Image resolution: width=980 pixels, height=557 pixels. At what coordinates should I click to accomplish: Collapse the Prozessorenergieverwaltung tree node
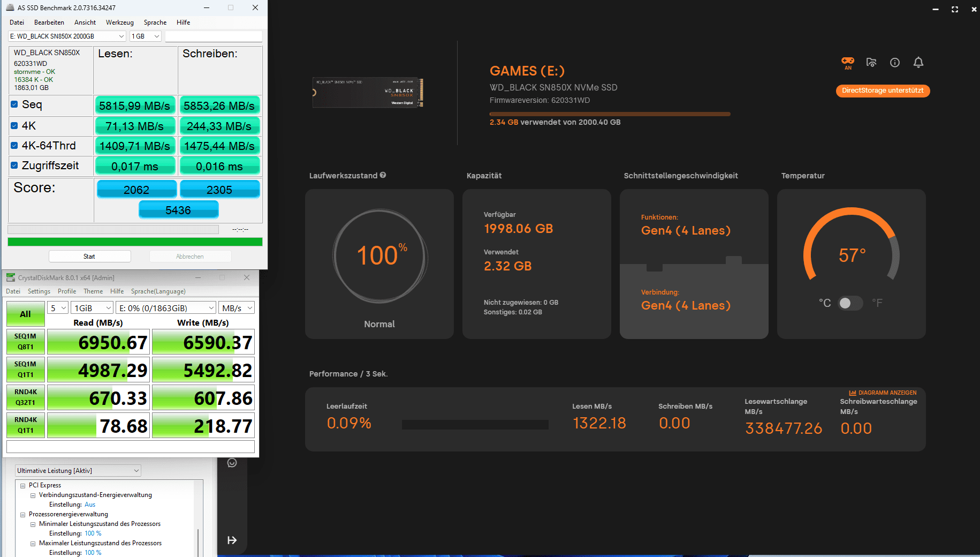coord(23,515)
